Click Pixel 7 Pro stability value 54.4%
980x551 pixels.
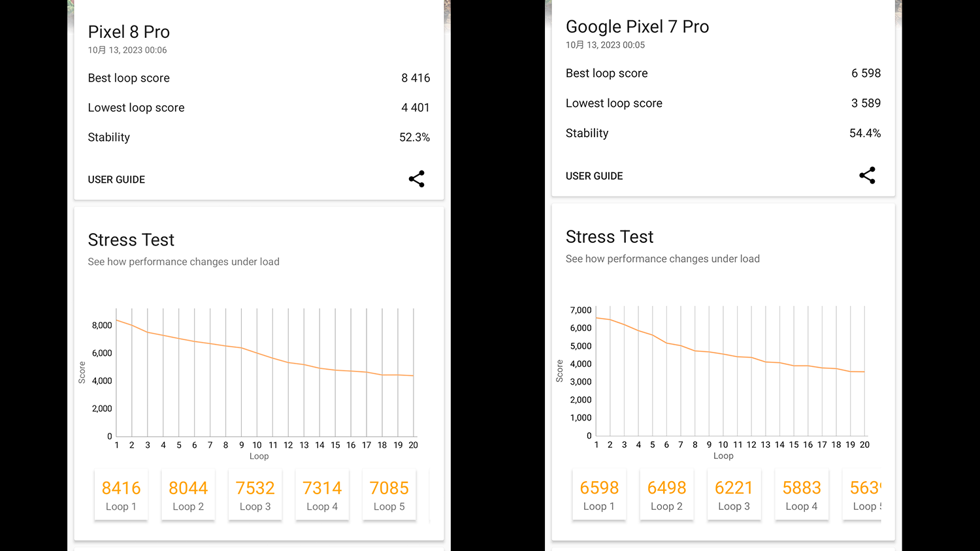pos(864,133)
